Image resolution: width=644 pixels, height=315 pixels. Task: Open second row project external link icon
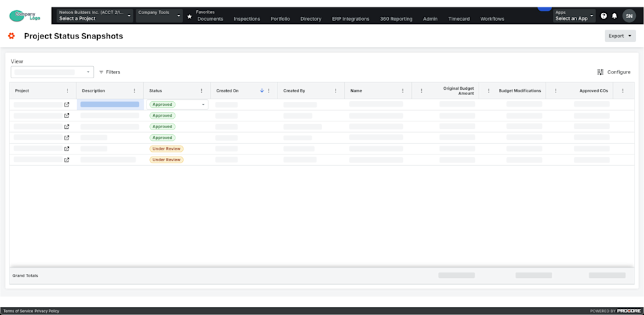[x=67, y=115]
